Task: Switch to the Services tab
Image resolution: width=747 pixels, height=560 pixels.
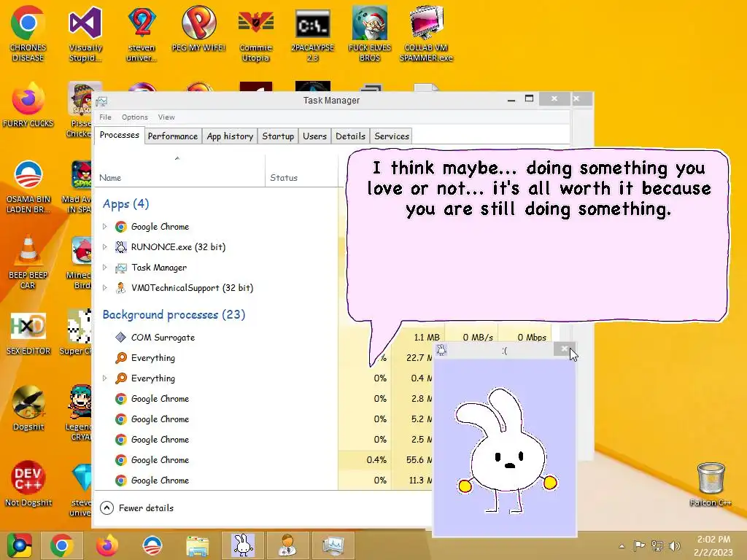Action: (x=392, y=136)
